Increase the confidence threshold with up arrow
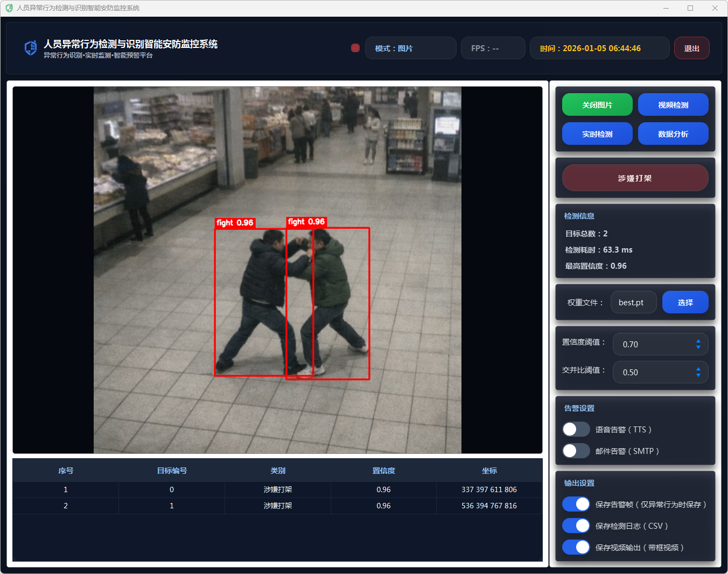The height and width of the screenshot is (574, 728). point(698,341)
